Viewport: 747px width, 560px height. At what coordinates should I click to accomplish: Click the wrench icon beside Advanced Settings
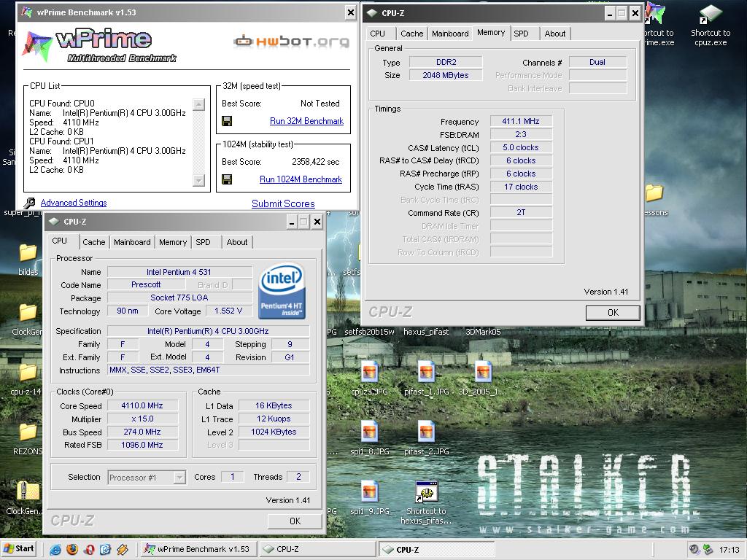29,203
